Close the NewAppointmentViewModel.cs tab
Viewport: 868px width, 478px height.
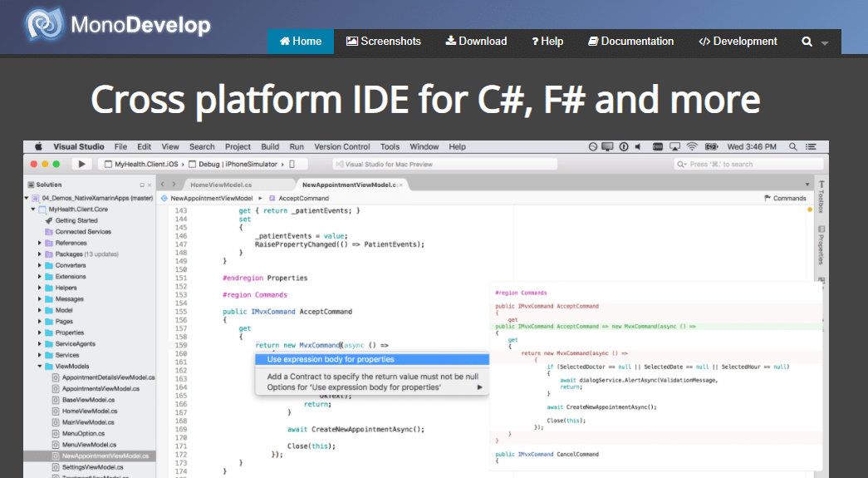coord(401,185)
